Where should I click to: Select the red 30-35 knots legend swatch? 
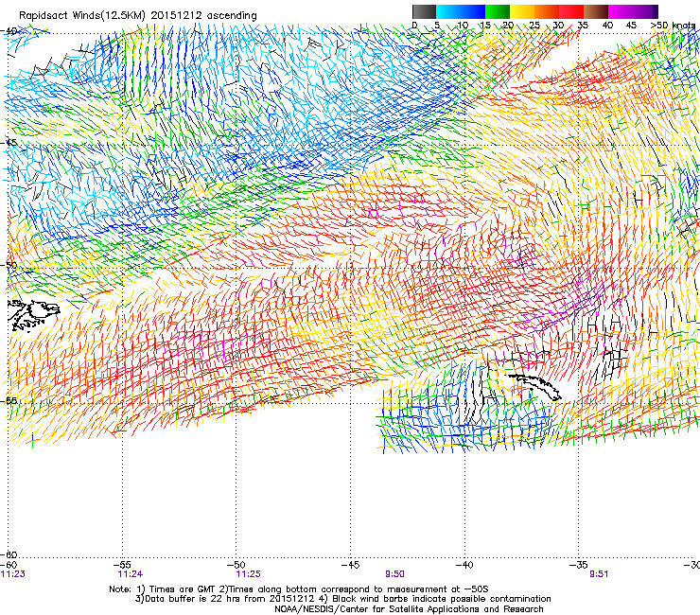pos(571,11)
